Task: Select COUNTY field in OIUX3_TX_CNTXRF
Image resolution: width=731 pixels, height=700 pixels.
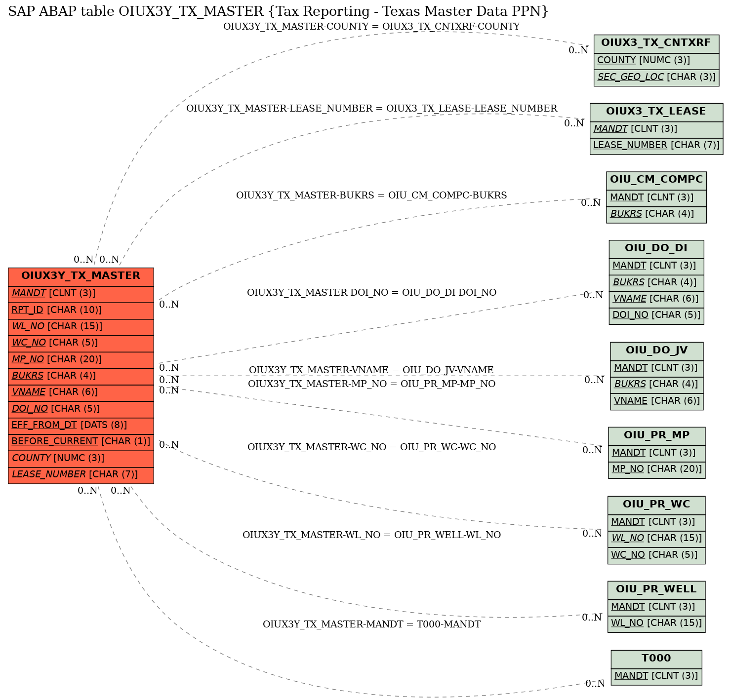Action: [x=656, y=61]
